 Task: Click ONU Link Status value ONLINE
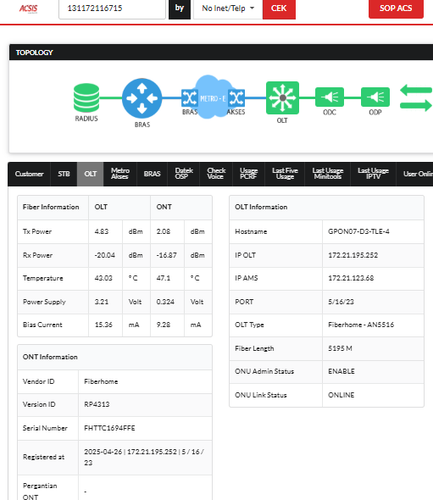click(341, 395)
